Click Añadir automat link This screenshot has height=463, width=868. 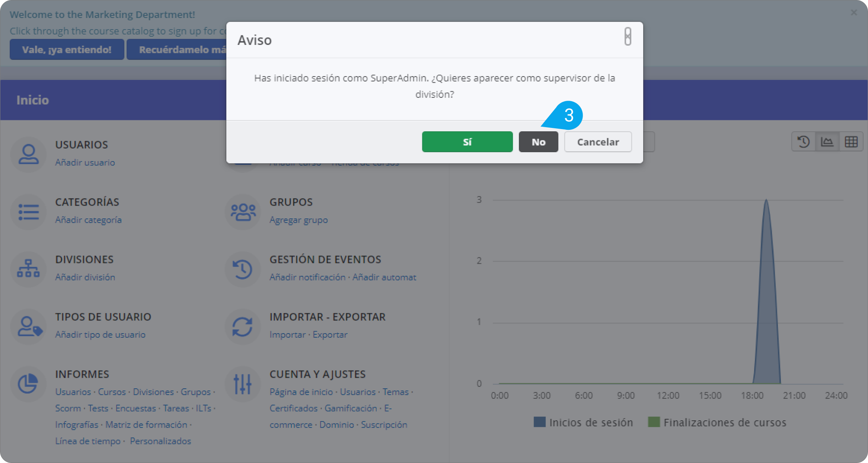coord(384,277)
